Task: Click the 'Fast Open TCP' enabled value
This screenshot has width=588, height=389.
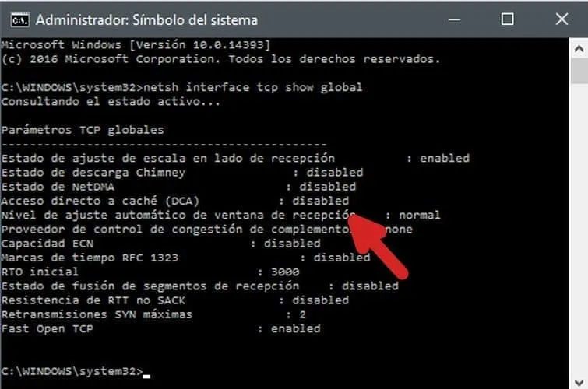Action: (x=296, y=328)
